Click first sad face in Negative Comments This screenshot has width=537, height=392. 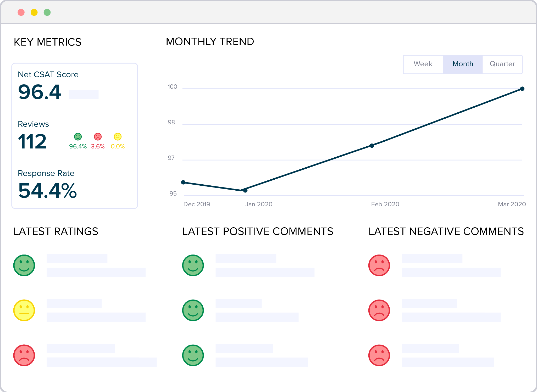click(x=379, y=265)
